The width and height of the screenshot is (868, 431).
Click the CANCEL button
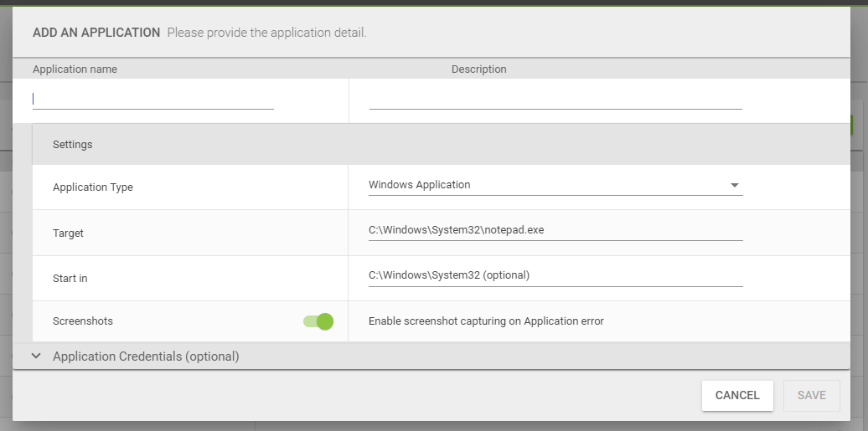click(737, 396)
